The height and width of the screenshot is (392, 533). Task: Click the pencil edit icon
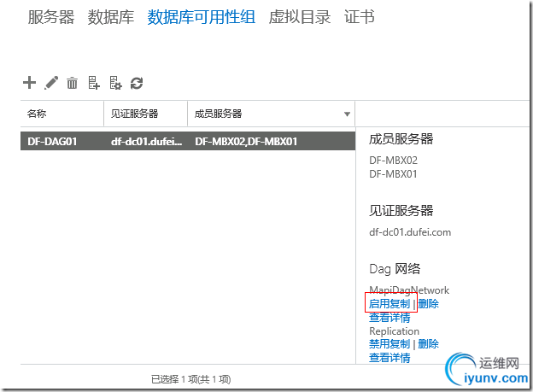(x=51, y=83)
